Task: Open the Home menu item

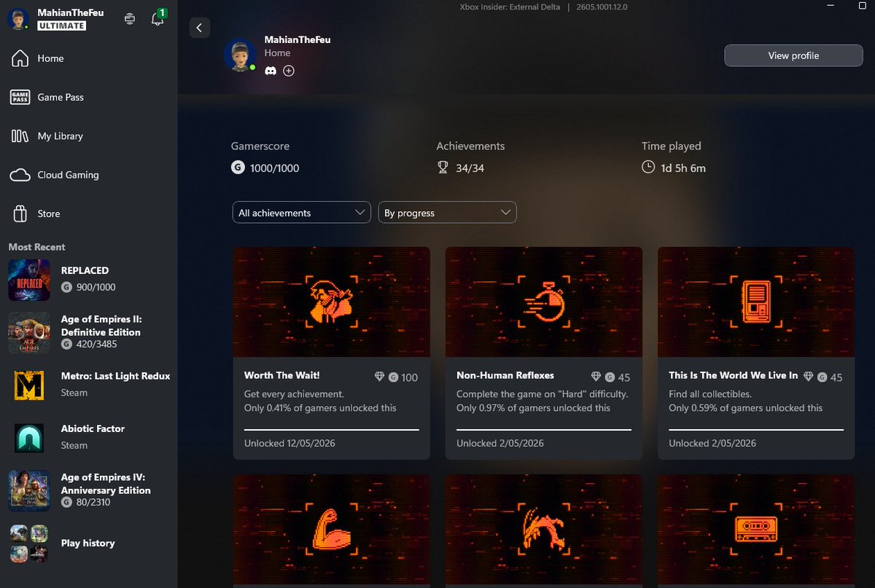Action: point(88,58)
